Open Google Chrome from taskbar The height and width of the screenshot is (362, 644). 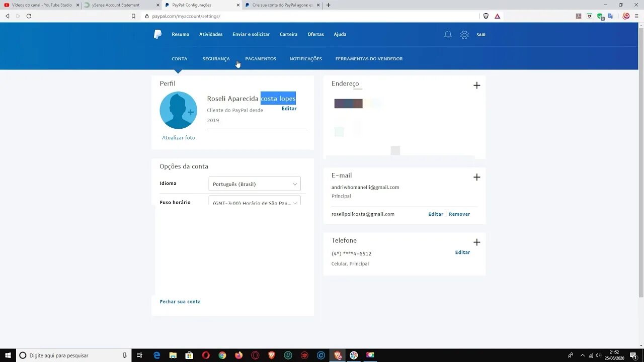[x=222, y=355]
